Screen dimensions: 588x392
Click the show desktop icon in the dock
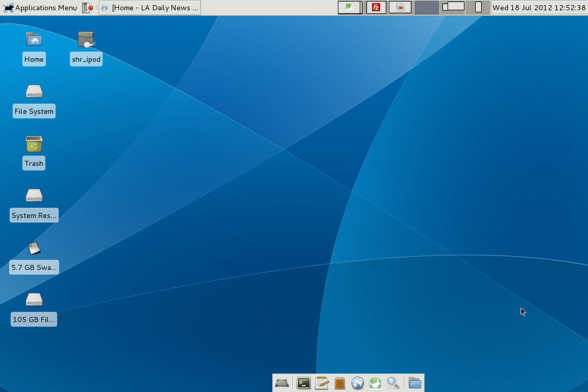click(x=282, y=384)
